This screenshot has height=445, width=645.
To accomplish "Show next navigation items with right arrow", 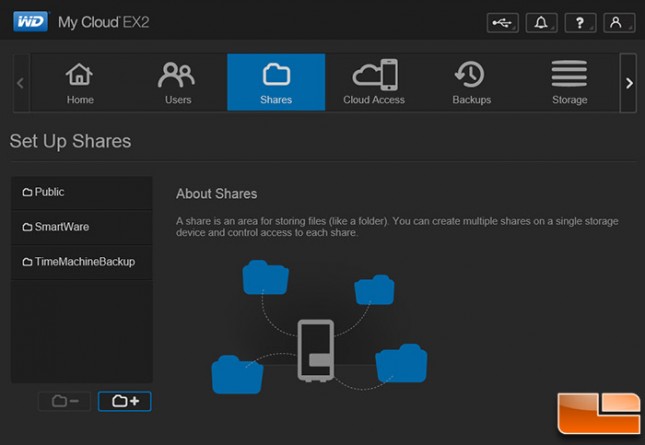I will [x=629, y=83].
